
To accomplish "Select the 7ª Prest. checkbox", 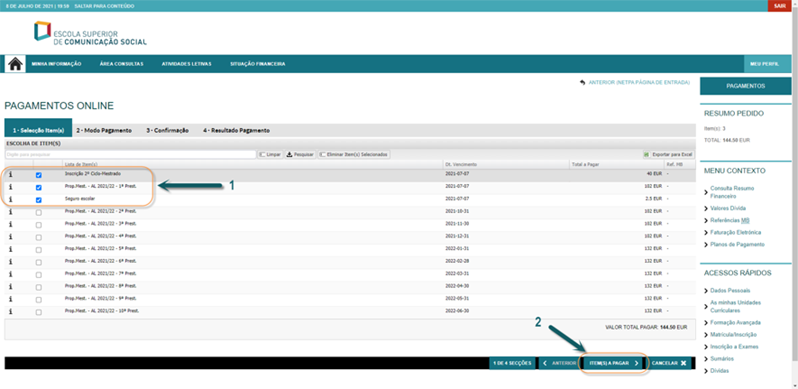I will (x=39, y=275).
